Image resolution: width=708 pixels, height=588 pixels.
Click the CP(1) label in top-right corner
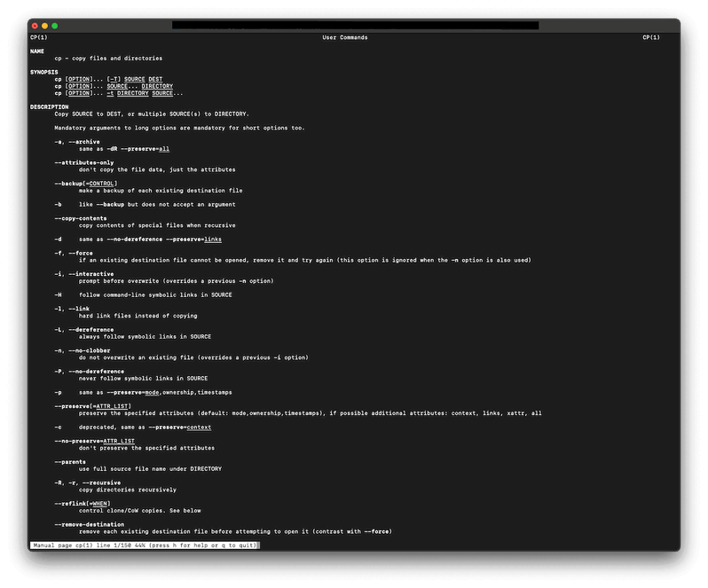pos(652,37)
